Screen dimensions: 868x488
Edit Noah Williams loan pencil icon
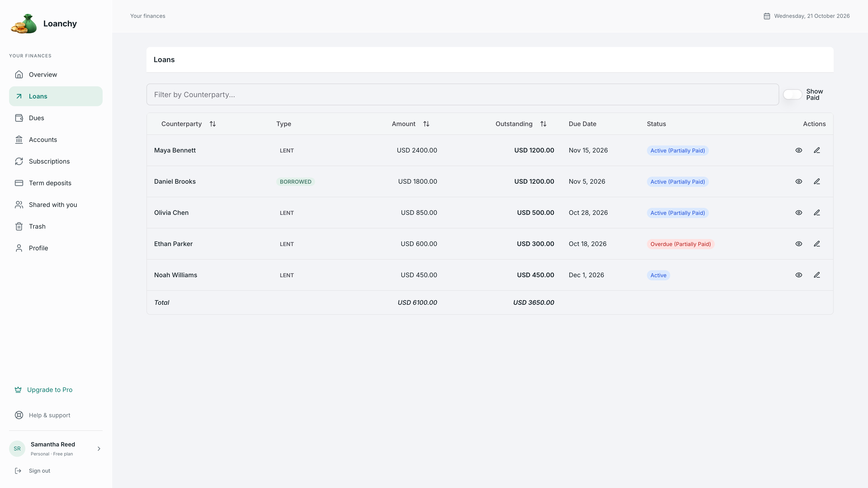tap(817, 275)
